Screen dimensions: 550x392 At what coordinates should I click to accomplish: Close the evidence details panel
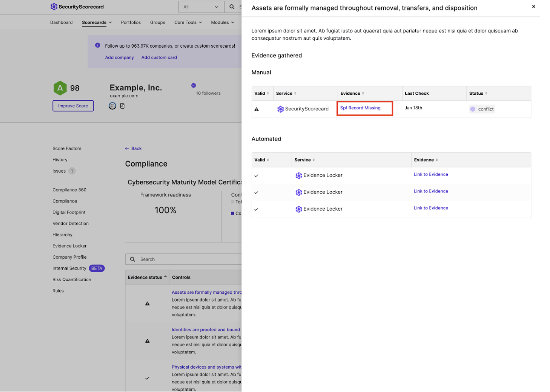pos(534,6)
